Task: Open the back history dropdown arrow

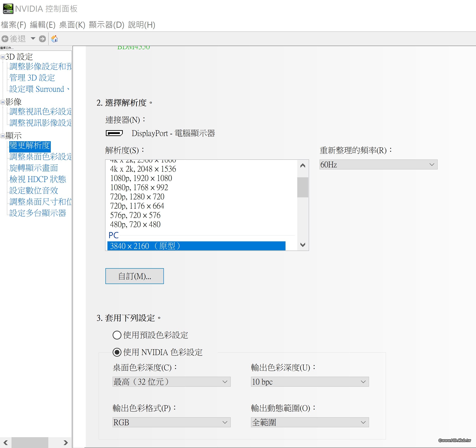Action: [33, 39]
